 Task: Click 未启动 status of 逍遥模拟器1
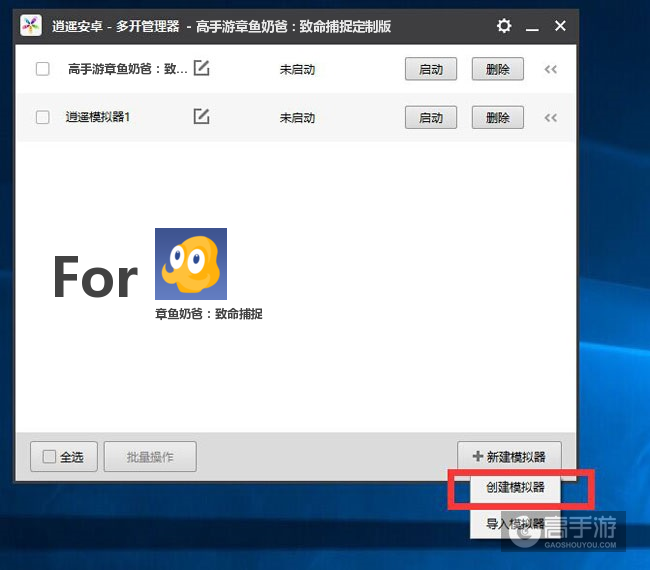297,118
